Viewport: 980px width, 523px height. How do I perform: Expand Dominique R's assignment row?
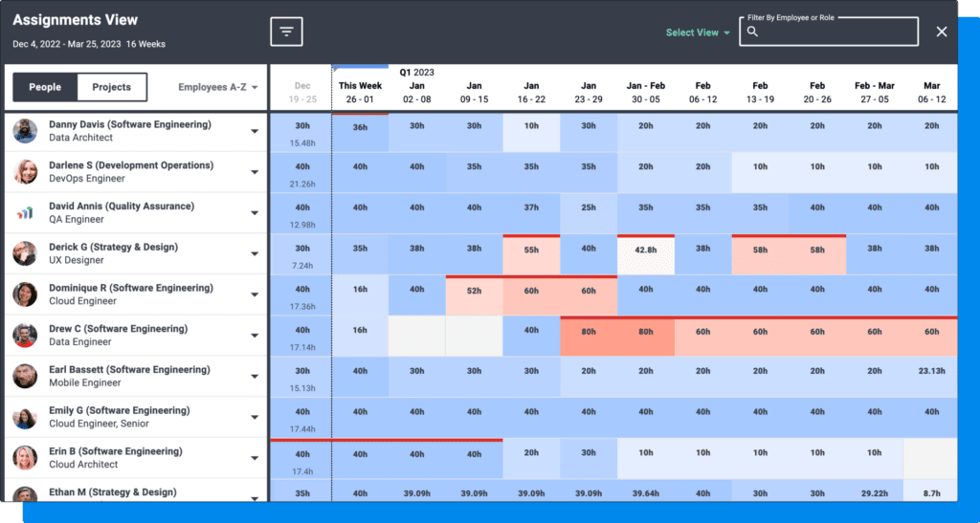click(x=255, y=294)
